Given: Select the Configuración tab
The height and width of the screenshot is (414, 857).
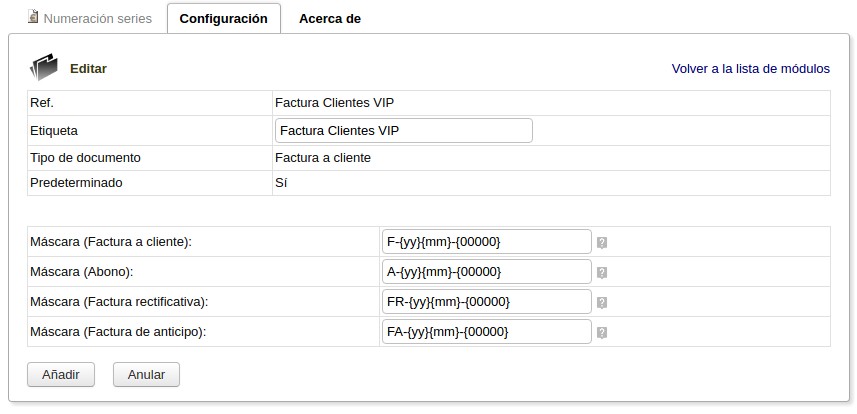Looking at the screenshot, I should (x=223, y=19).
